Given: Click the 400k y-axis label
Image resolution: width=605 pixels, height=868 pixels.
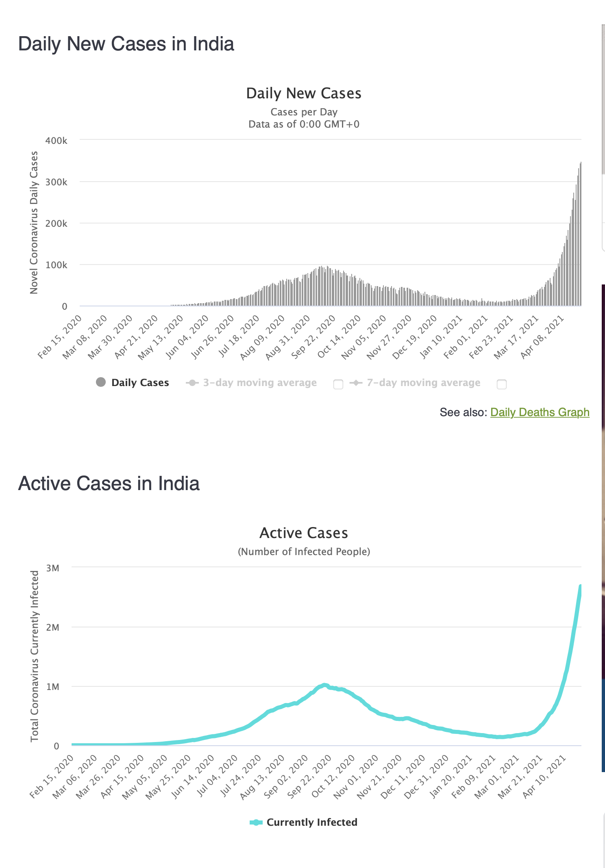Looking at the screenshot, I should 57,141.
